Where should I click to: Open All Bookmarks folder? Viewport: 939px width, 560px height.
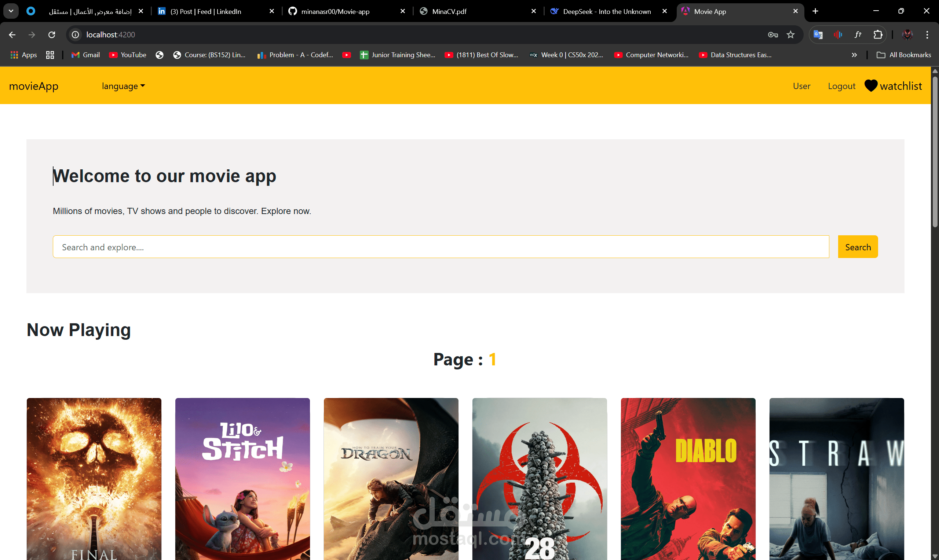(904, 55)
